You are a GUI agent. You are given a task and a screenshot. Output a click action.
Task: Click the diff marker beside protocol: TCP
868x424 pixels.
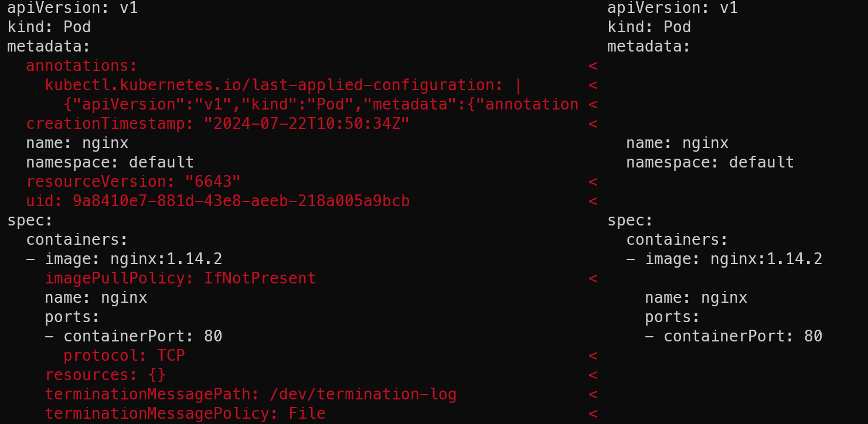[x=593, y=355]
